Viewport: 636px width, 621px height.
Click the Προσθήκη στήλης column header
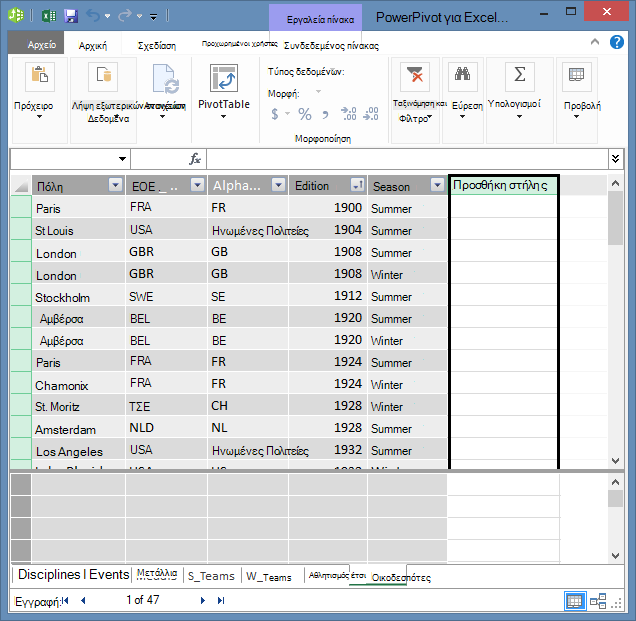coord(504,185)
